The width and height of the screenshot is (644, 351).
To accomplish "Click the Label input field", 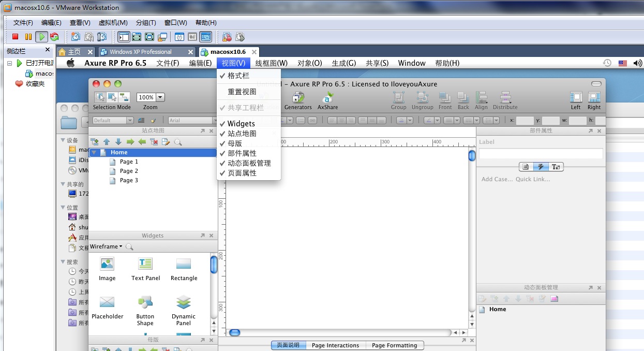I will [541, 154].
